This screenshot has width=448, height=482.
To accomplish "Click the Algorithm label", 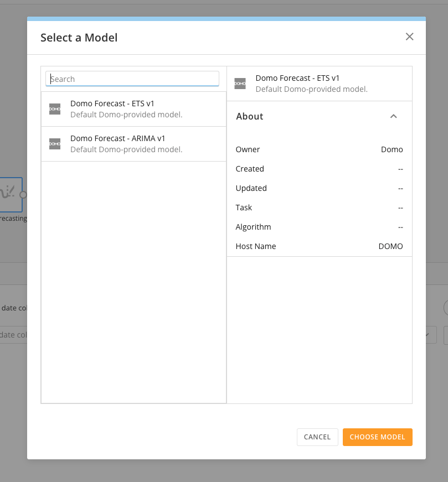I will [x=253, y=227].
